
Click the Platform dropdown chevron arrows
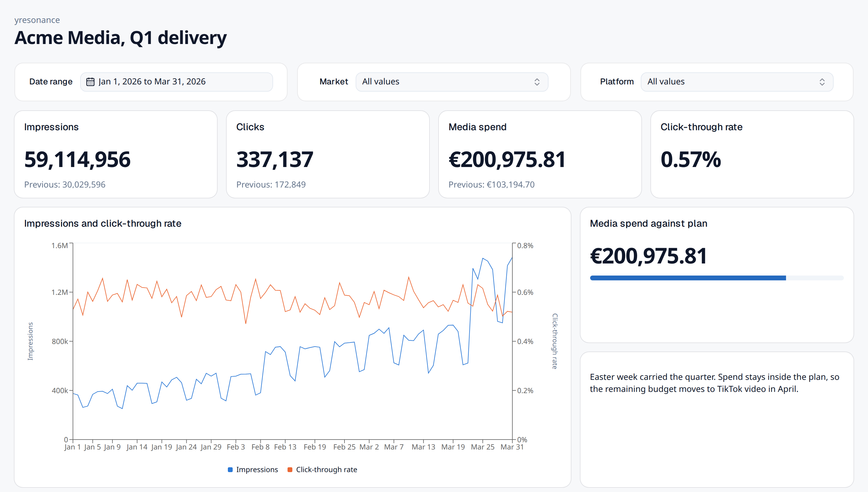pos(822,82)
